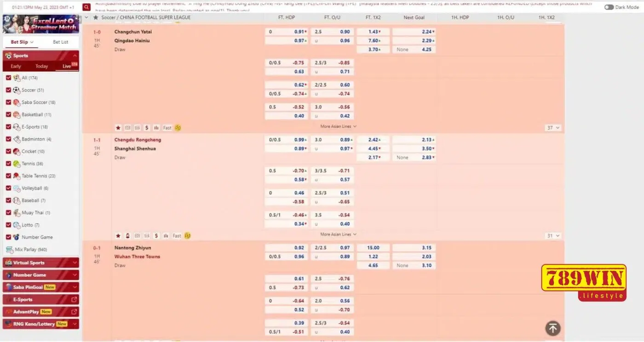Expand the Virtual Sports section
The image size is (644, 342).
(40, 262)
